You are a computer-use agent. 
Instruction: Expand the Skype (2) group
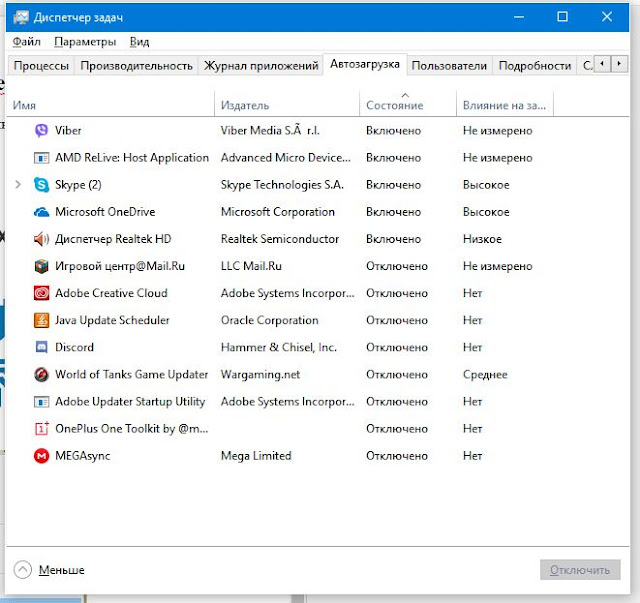pos(18,185)
